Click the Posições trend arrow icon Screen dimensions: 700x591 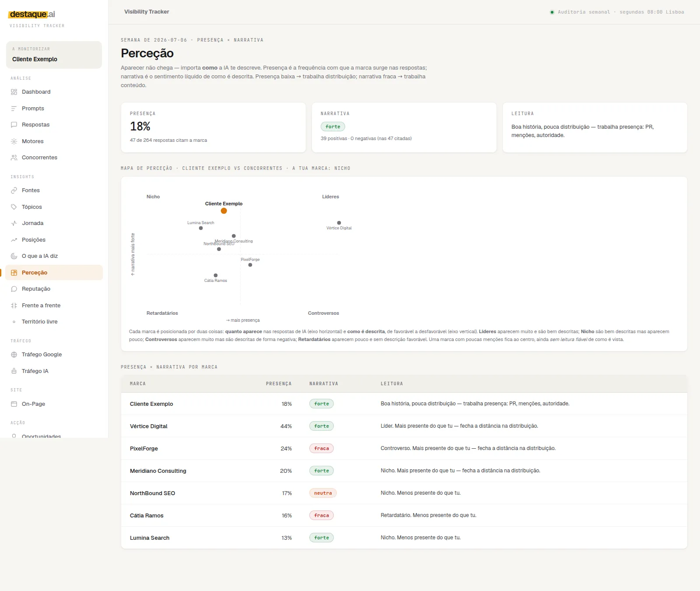(14, 240)
